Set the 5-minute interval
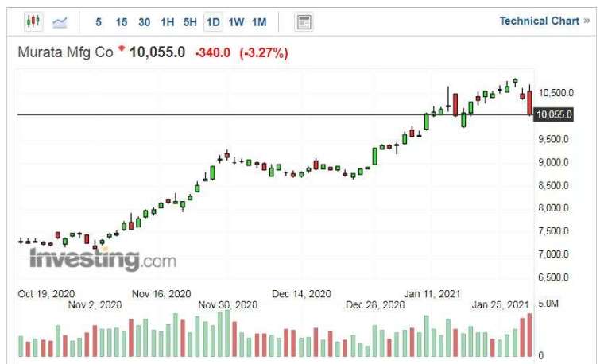The height and width of the screenshot is (364, 604). point(99,22)
